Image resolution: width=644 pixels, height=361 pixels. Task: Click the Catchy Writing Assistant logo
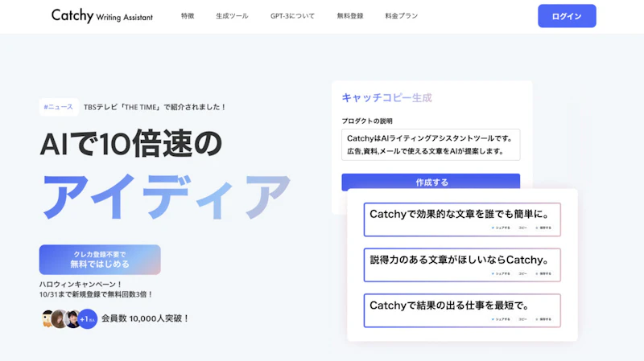[102, 15]
